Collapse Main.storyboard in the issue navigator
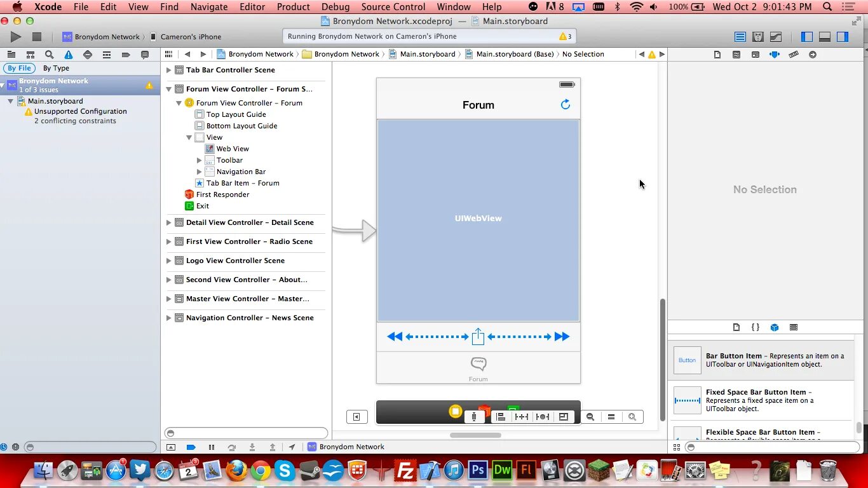 (11, 101)
